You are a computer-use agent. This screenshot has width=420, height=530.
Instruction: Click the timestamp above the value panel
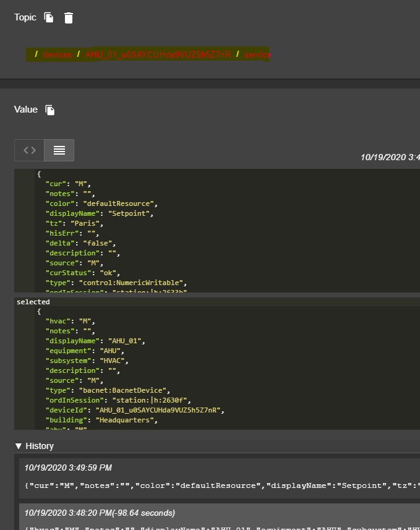[389, 157]
